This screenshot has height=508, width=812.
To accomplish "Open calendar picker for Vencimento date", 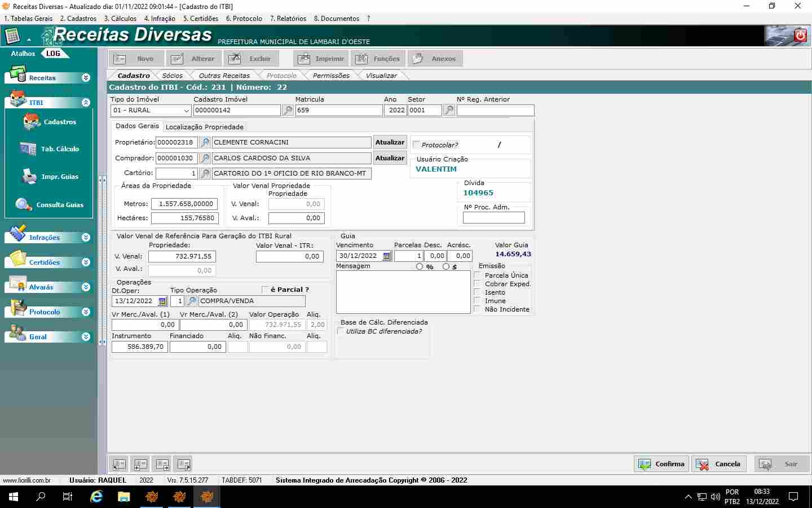I will (387, 256).
